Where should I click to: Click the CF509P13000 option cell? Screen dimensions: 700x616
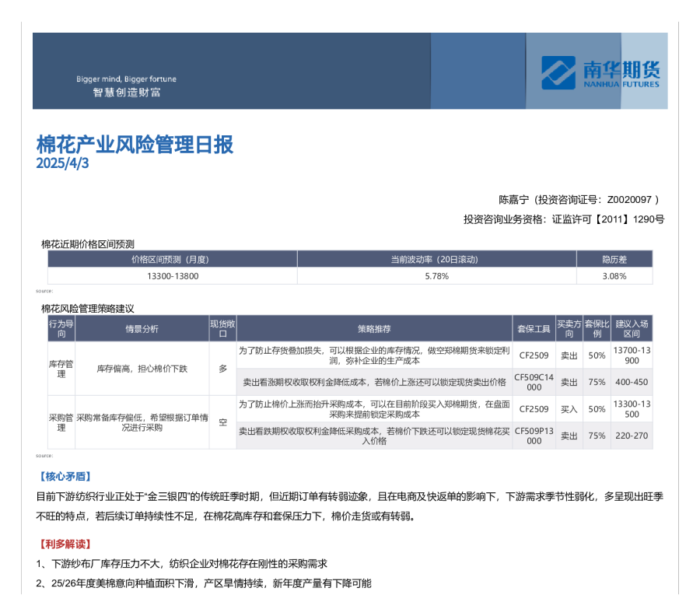(x=533, y=436)
